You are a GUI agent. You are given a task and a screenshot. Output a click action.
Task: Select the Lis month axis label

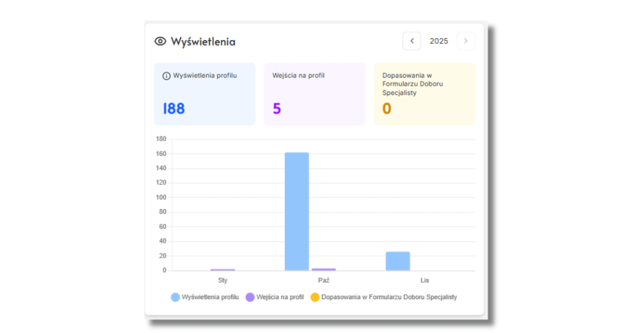click(x=424, y=280)
